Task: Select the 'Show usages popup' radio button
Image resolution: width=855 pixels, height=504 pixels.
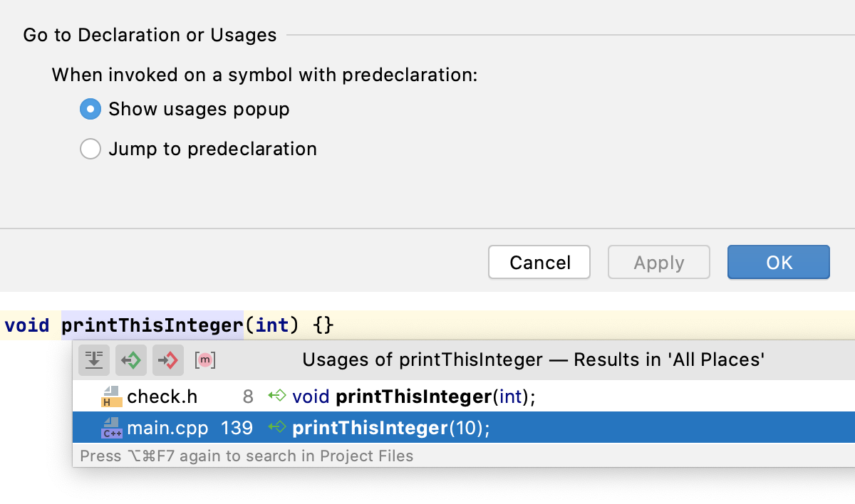Action: (90, 110)
